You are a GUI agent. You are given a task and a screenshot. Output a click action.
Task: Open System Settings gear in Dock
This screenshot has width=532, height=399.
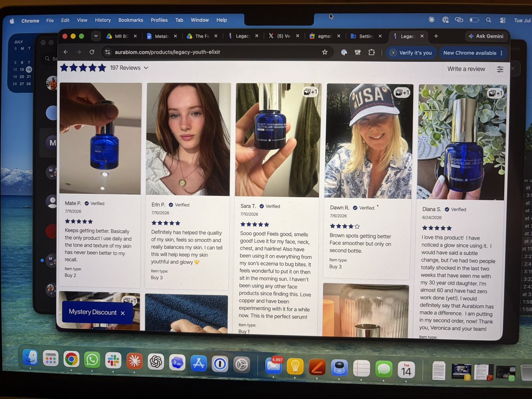242,365
